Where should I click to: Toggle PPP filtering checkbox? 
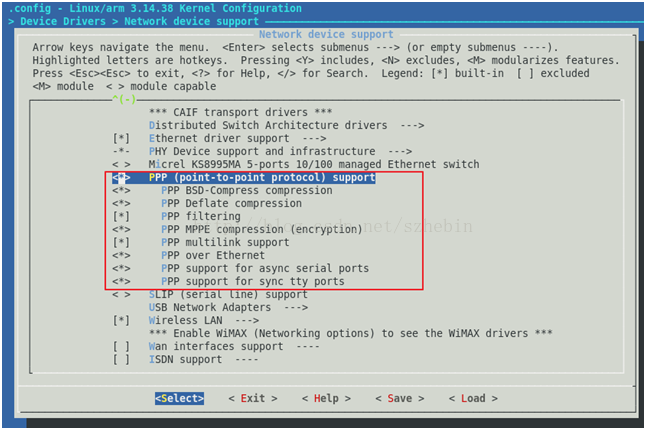pos(121,216)
